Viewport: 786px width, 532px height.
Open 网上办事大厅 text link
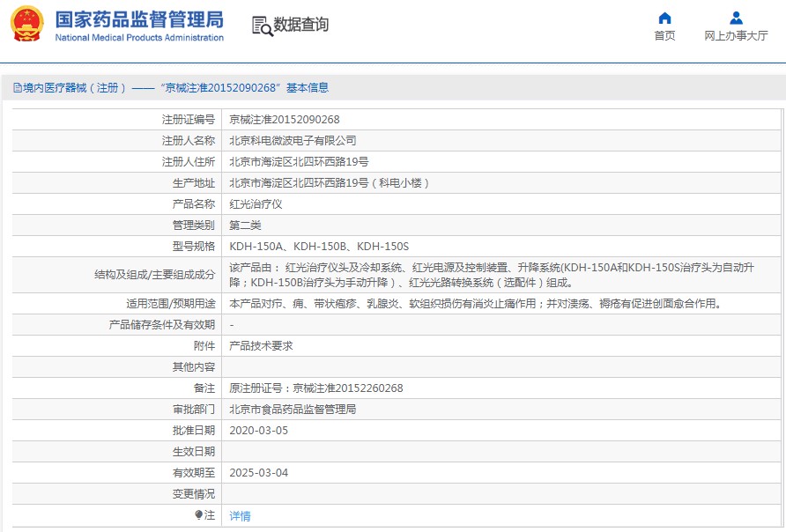click(x=736, y=35)
